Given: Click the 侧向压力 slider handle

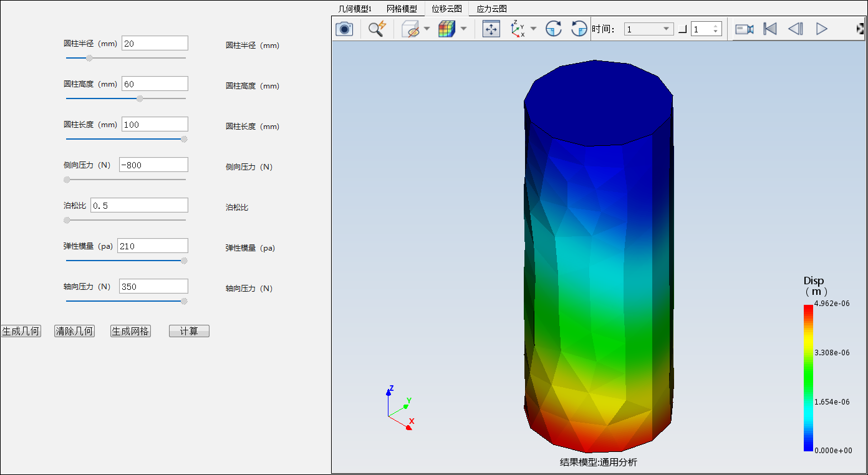Looking at the screenshot, I should pos(67,180).
